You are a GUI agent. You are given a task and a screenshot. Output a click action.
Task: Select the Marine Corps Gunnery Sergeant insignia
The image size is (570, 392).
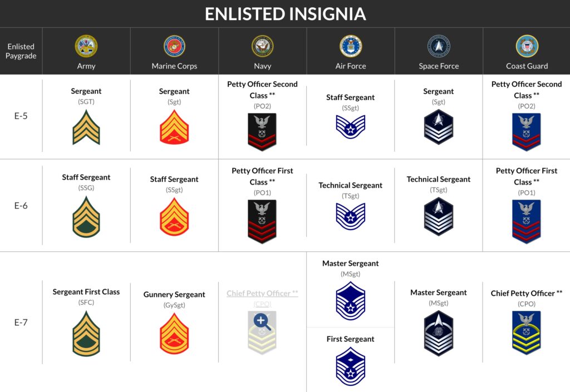174,333
